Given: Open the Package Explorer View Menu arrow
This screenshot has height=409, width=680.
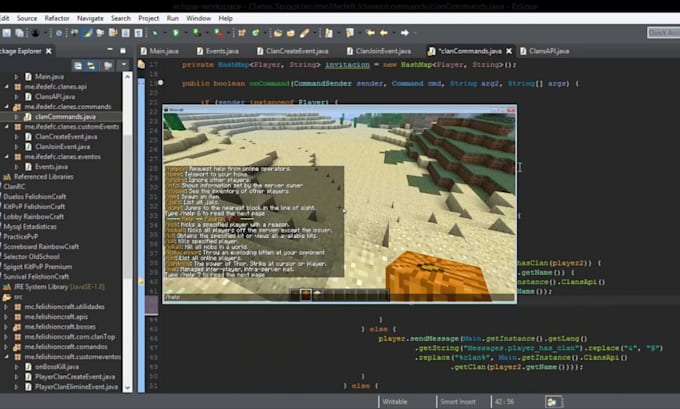Looking at the screenshot, I should 124,65.
